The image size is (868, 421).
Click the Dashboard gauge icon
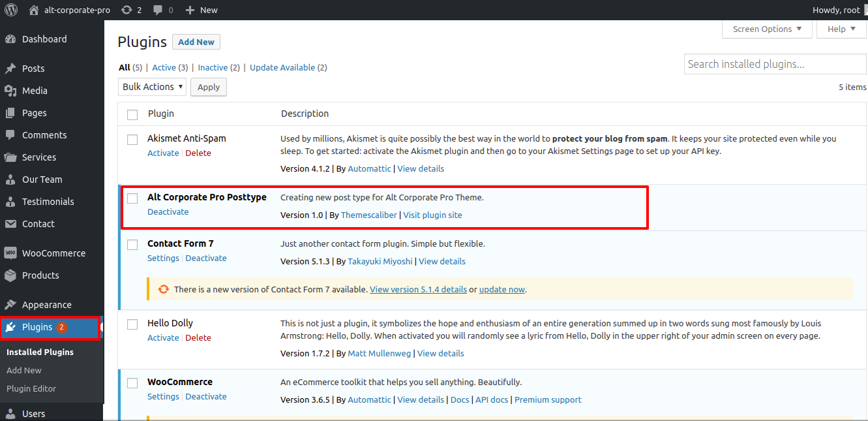[10, 39]
